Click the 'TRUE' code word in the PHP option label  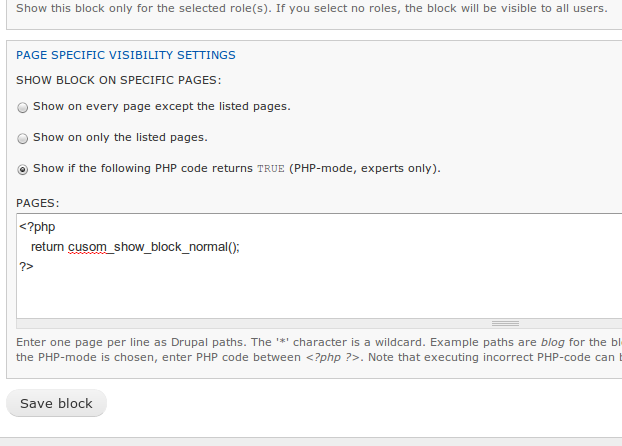click(271, 169)
